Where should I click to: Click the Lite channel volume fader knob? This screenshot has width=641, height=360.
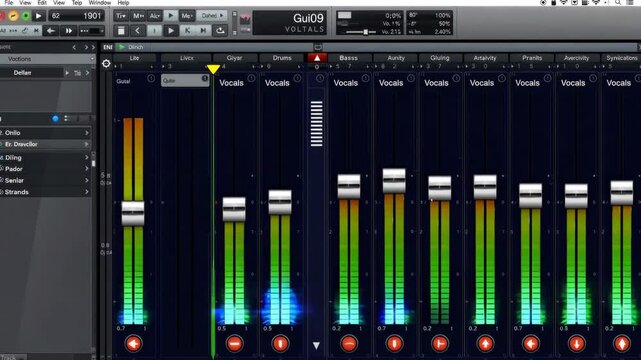point(133,213)
